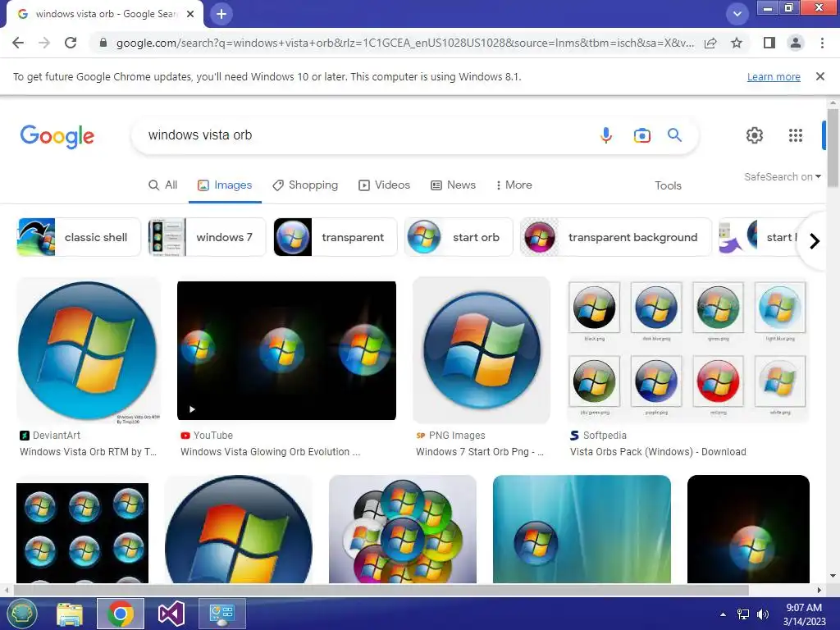
Task: Open the orb on teal aurora background thumbnail
Action: click(x=582, y=529)
